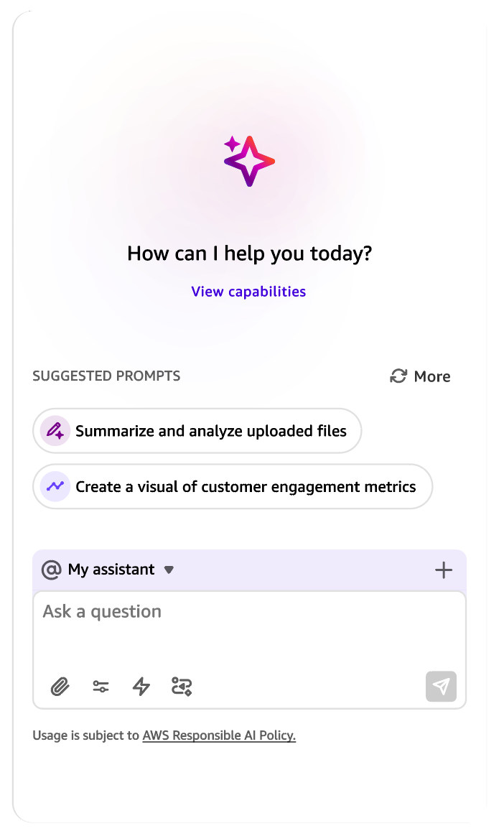This screenshot has width=504, height=831.
Task: Open the My assistant selector label
Action: pyautogui.click(x=111, y=570)
